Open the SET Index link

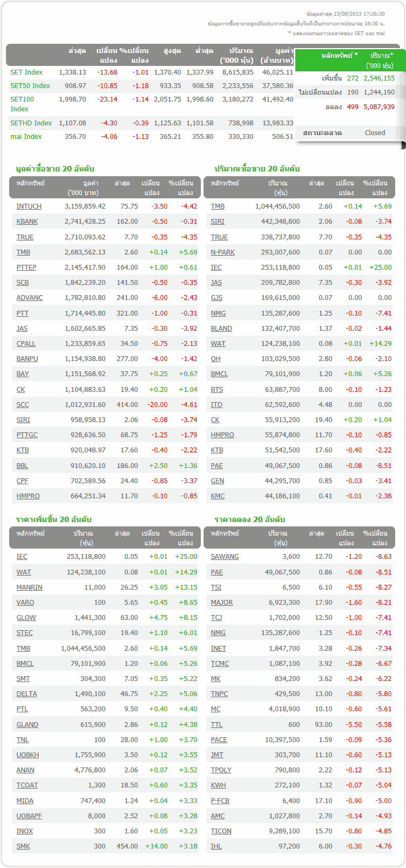pyautogui.click(x=26, y=72)
